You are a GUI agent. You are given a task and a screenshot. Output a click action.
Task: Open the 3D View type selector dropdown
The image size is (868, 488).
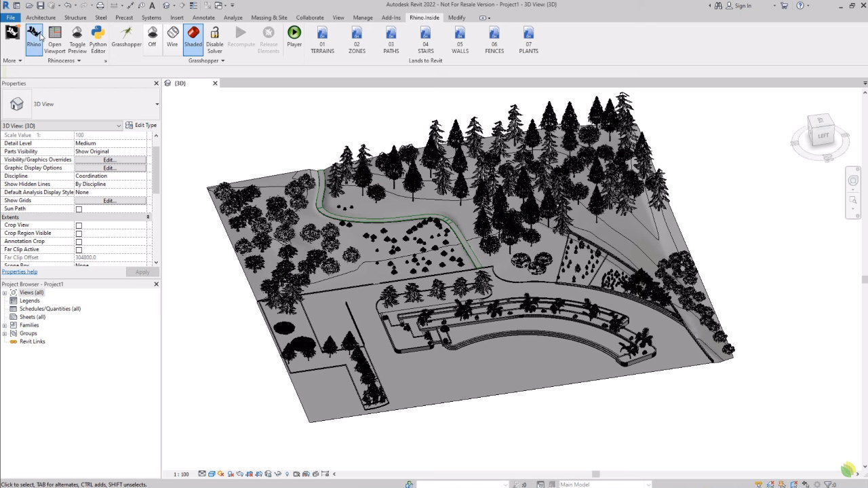(157, 104)
